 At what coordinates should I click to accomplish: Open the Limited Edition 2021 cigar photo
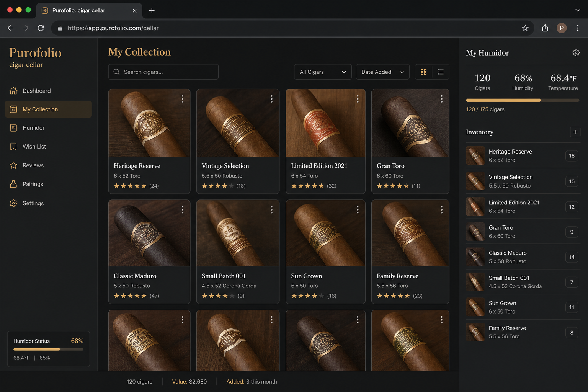(x=325, y=123)
